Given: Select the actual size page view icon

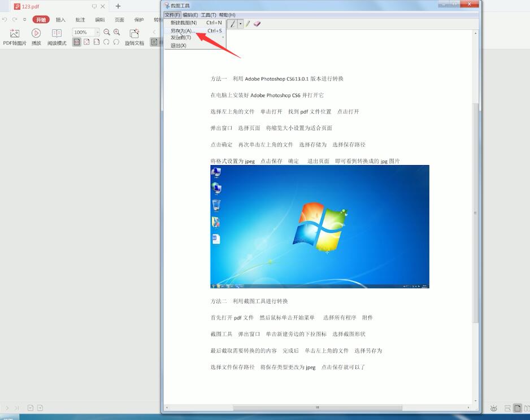Looking at the screenshot, I should (x=77, y=42).
